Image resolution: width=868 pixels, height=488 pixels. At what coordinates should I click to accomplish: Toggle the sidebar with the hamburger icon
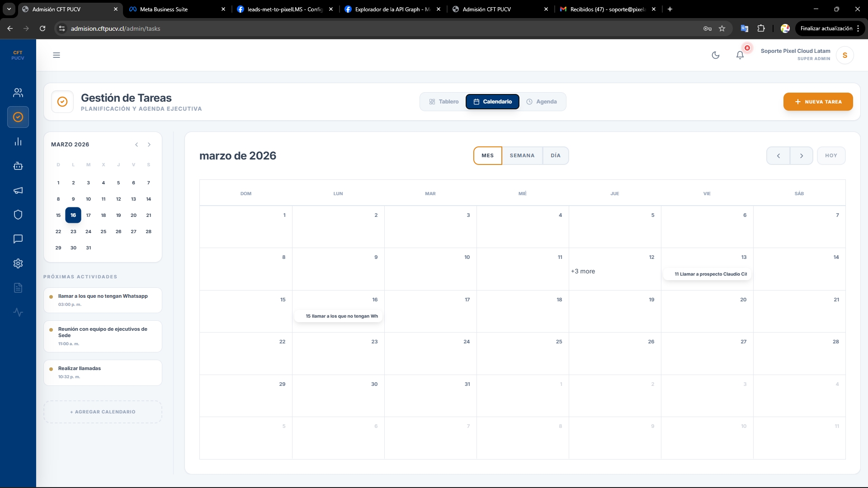57,55
